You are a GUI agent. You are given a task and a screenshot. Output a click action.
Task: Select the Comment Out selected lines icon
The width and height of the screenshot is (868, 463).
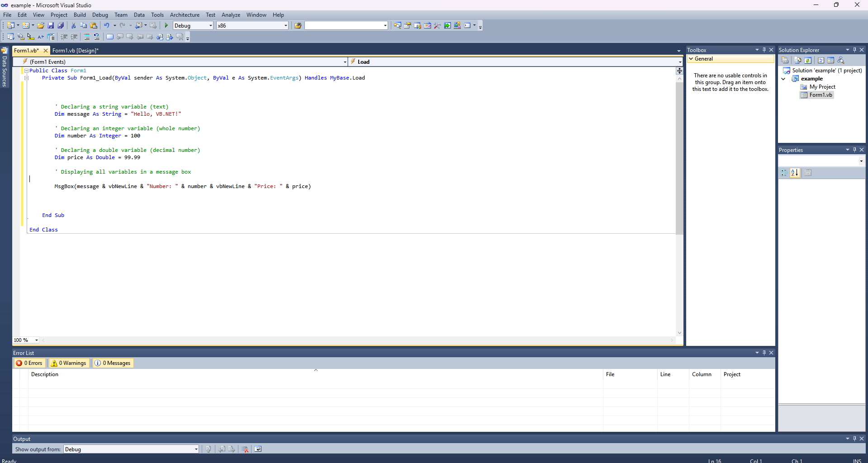pyautogui.click(x=86, y=37)
